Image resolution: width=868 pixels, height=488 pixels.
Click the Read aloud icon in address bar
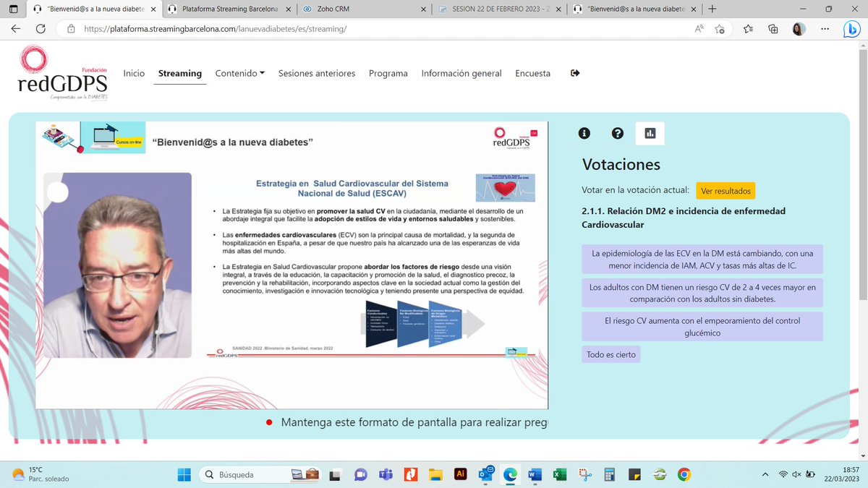coord(699,29)
